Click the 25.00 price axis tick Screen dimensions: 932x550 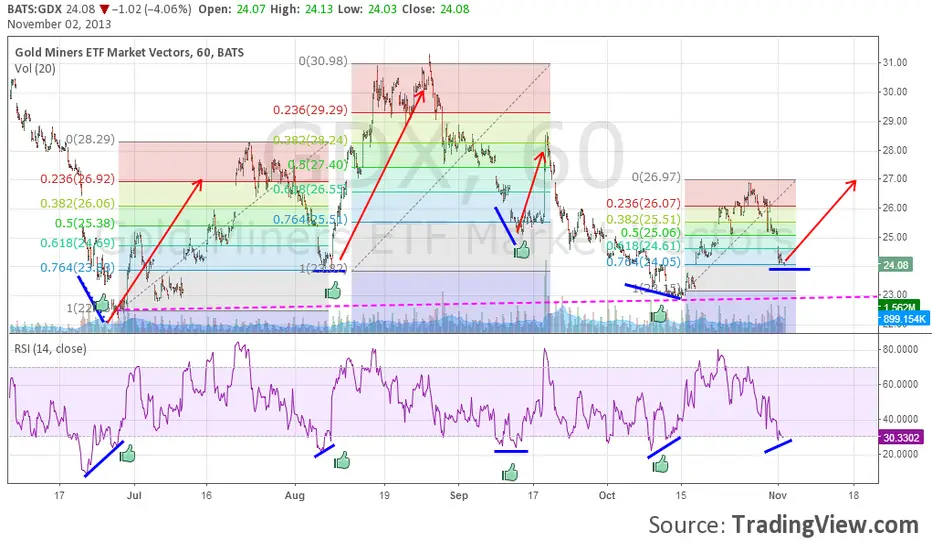click(895, 237)
